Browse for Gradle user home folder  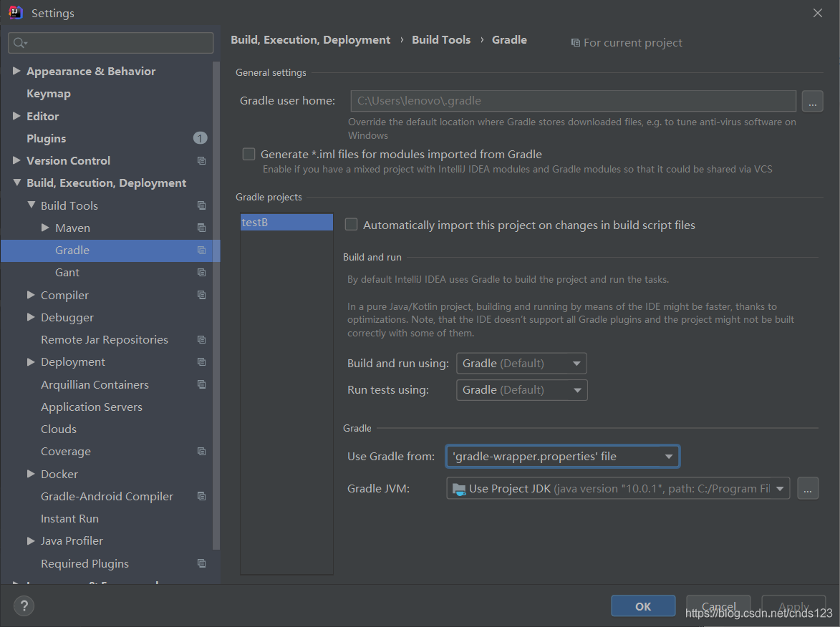(812, 101)
